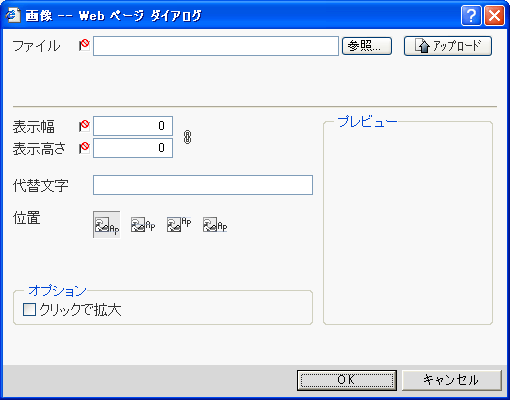The image size is (510, 400).
Task: Click the required marker beside ファイル
Action: pos(84,45)
